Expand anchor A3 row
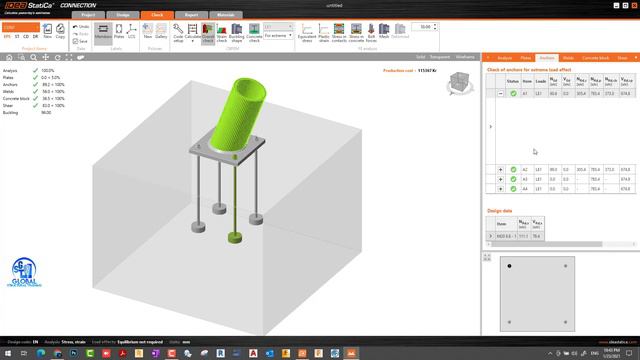 click(500, 179)
